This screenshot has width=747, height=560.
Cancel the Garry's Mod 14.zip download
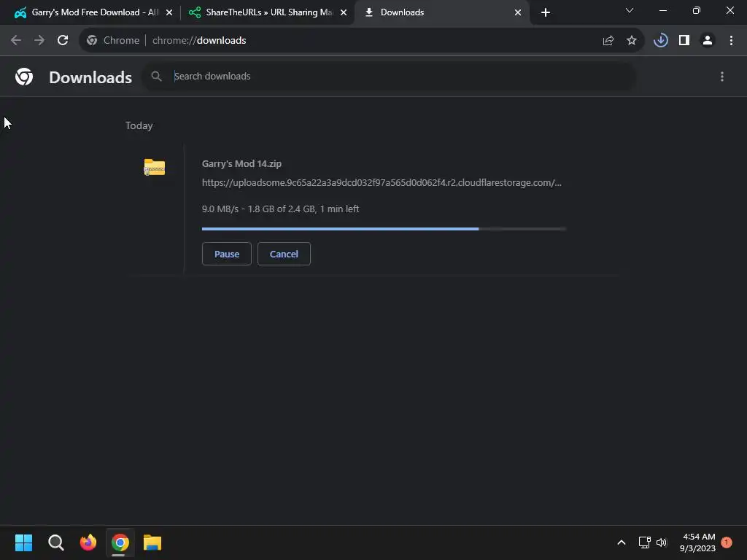284,254
